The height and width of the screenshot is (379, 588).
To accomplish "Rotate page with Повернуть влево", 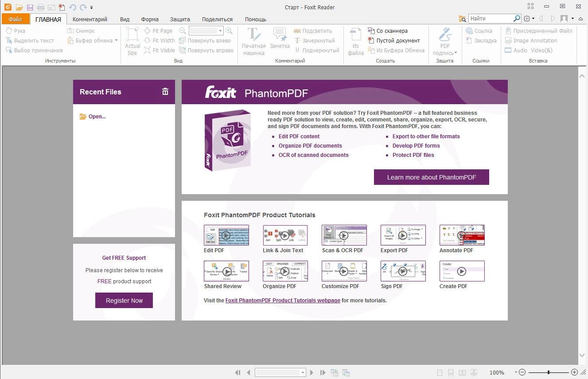I will (x=205, y=40).
